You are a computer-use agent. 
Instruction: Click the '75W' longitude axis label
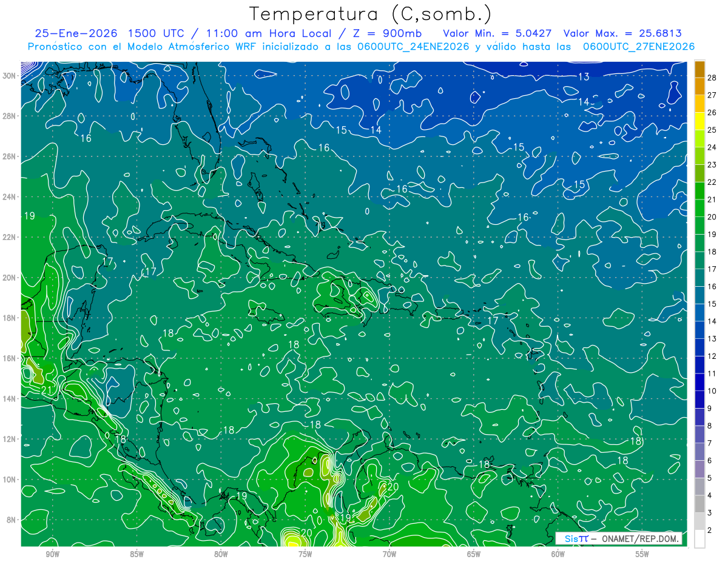click(305, 554)
